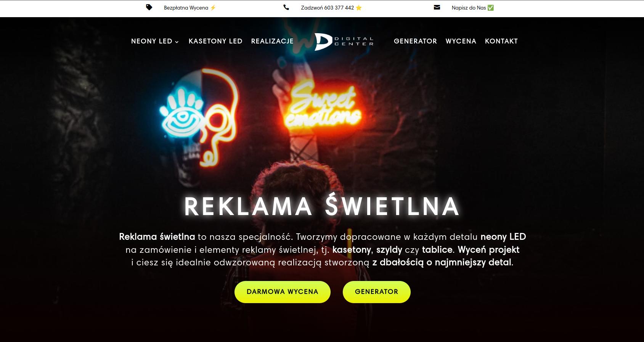Click Zadzwoń 603 377 442 link
This screenshot has width=644, height=342.
click(327, 8)
